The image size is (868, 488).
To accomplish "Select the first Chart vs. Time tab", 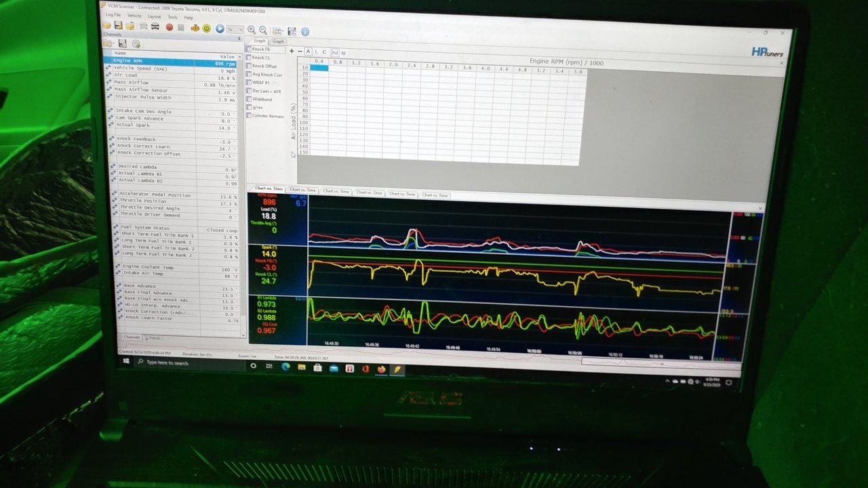I will click(x=269, y=188).
